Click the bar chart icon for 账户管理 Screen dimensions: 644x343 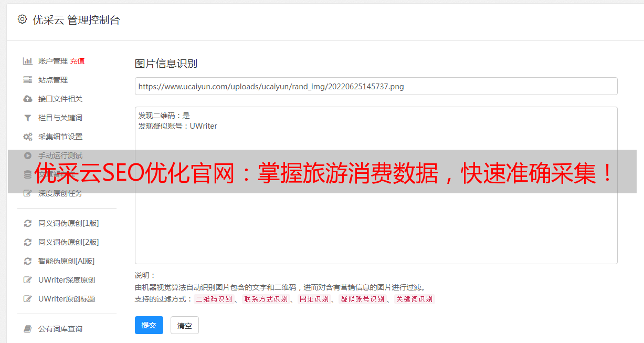click(x=28, y=61)
